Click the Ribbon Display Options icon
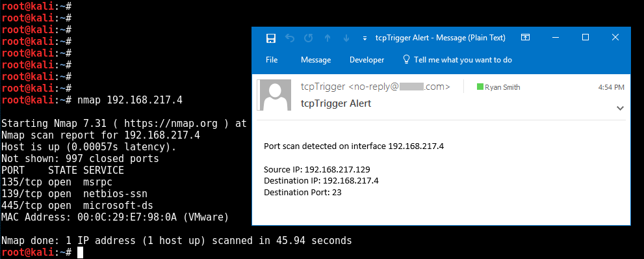The width and height of the screenshot is (644, 259). click(x=525, y=37)
